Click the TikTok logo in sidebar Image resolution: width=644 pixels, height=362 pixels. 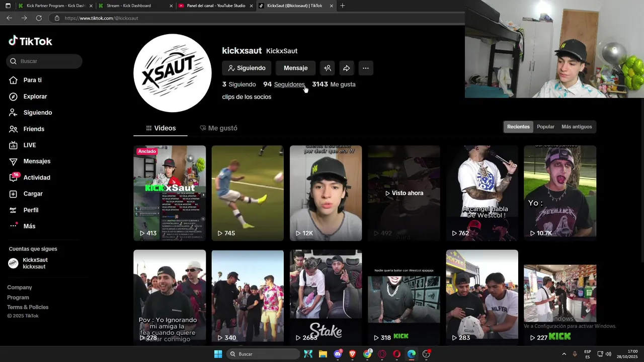pyautogui.click(x=30, y=41)
